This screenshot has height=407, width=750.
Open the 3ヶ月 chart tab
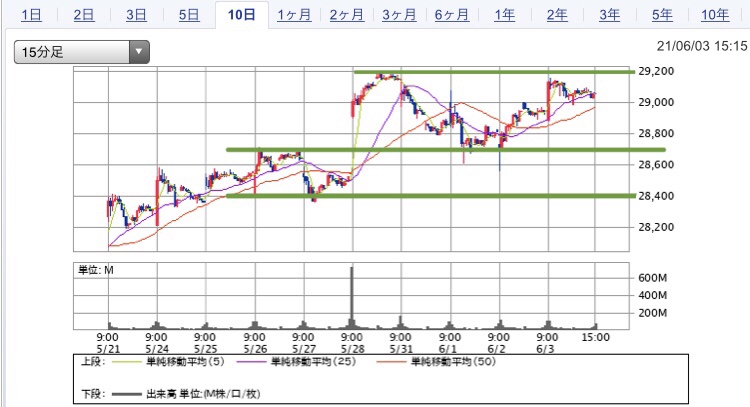pos(399,15)
